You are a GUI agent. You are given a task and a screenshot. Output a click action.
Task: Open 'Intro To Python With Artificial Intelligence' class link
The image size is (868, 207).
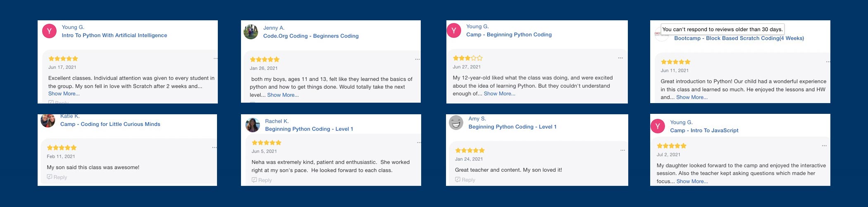click(114, 36)
